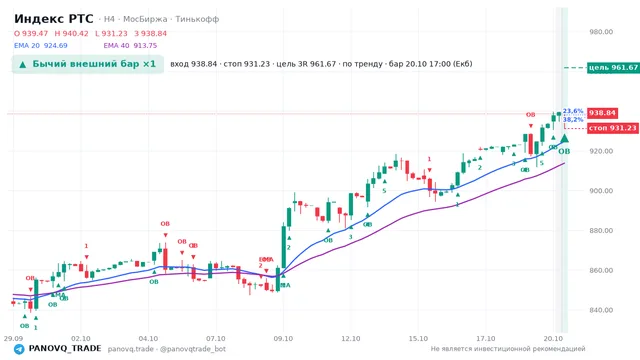Click the 17.10 date axis label
The width and height of the screenshot is (640, 360).
point(486,338)
